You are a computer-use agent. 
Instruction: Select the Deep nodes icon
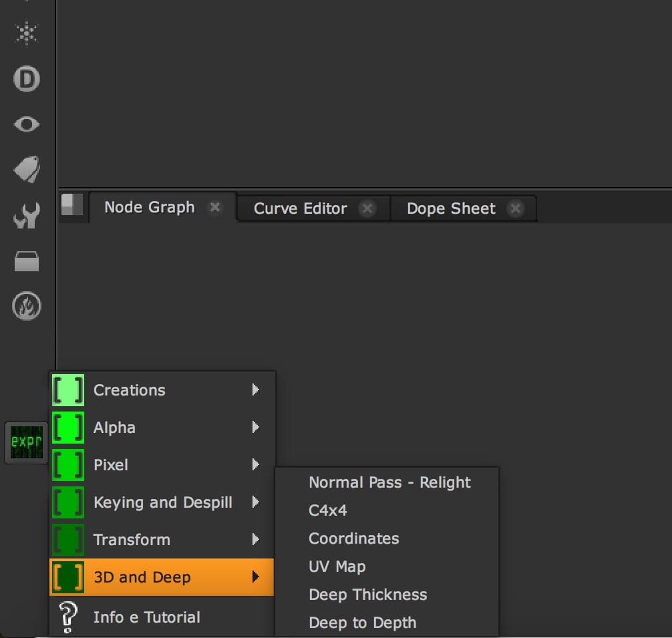click(27, 78)
